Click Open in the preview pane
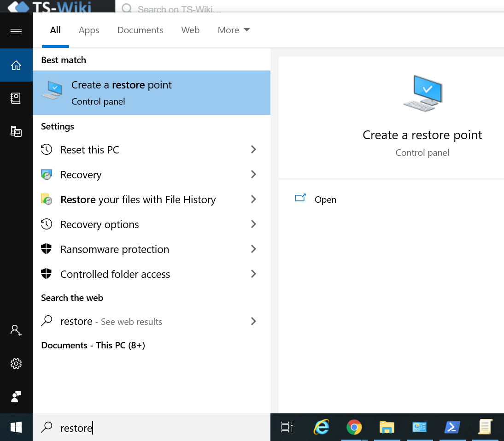Viewport: 504px width, 441px height. coord(325,200)
